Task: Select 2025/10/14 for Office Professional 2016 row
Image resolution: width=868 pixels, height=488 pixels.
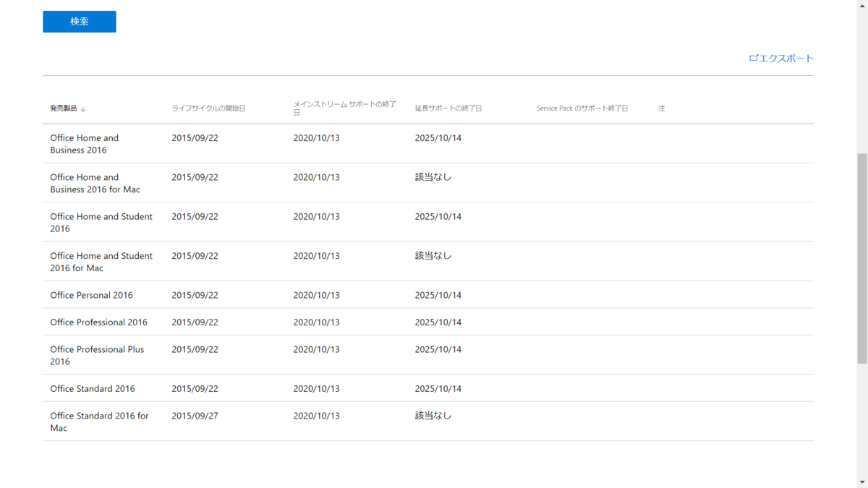Action: [438, 322]
